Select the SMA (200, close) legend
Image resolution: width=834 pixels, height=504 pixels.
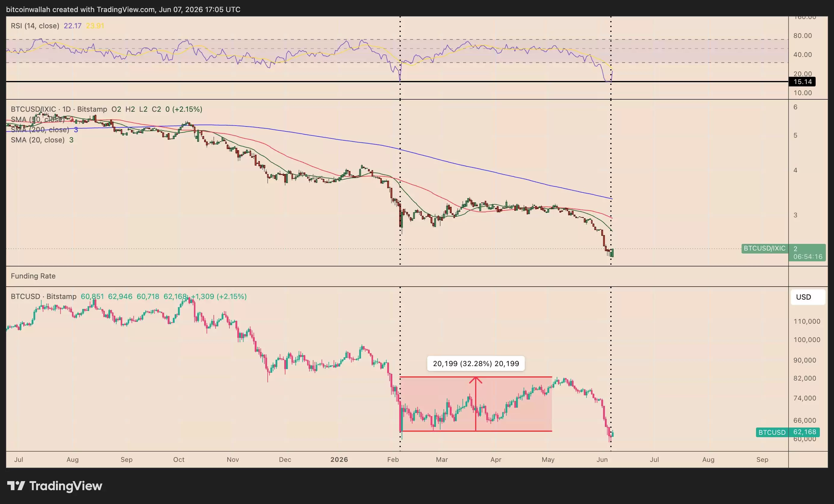click(x=40, y=130)
